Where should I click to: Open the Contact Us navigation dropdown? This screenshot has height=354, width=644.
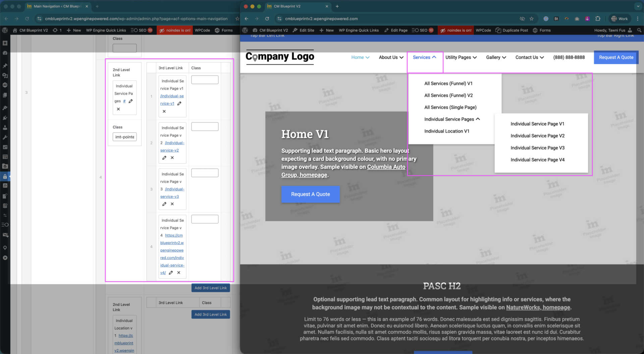point(529,57)
